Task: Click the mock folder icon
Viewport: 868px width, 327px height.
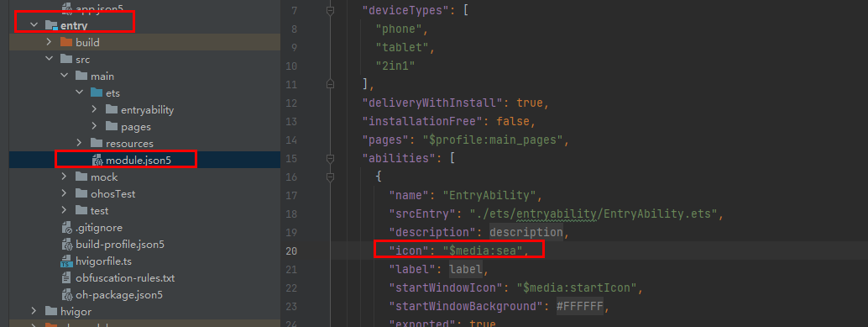Action: pyautogui.click(x=81, y=177)
